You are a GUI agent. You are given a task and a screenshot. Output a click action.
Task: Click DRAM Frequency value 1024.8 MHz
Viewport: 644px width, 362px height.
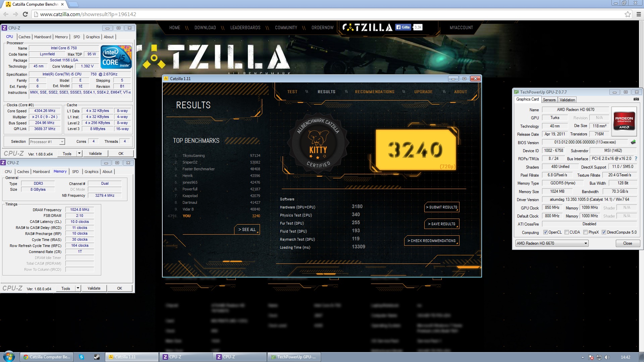point(79,209)
